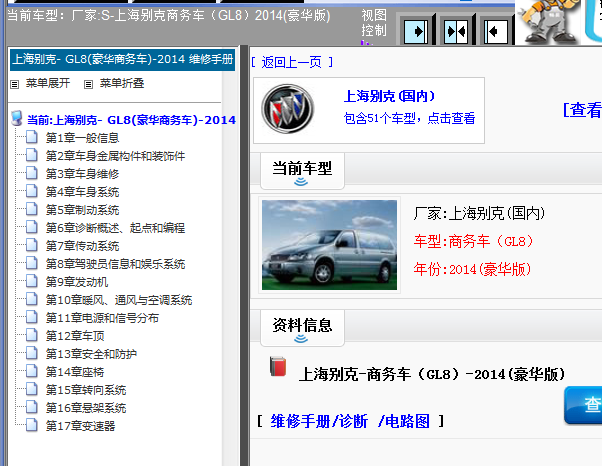Image resolution: width=602 pixels, height=466 pixels.
Task: Open chapter 第15章转向系统
Action: 86,390
